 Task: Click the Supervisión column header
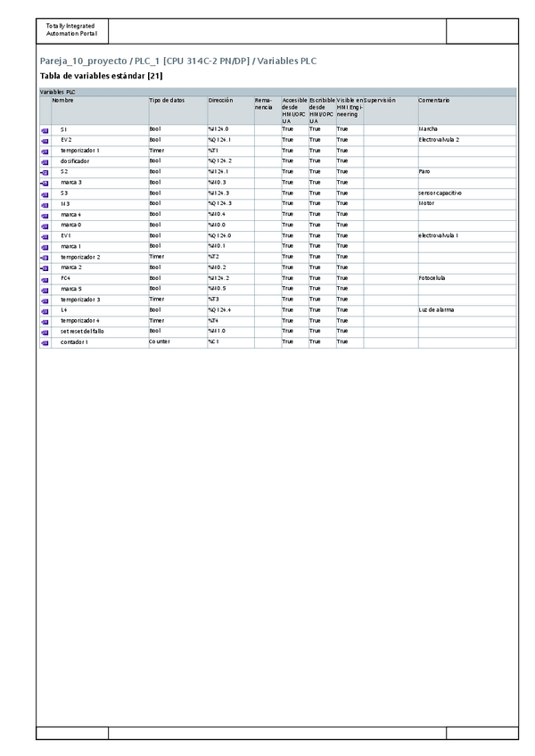391,111
